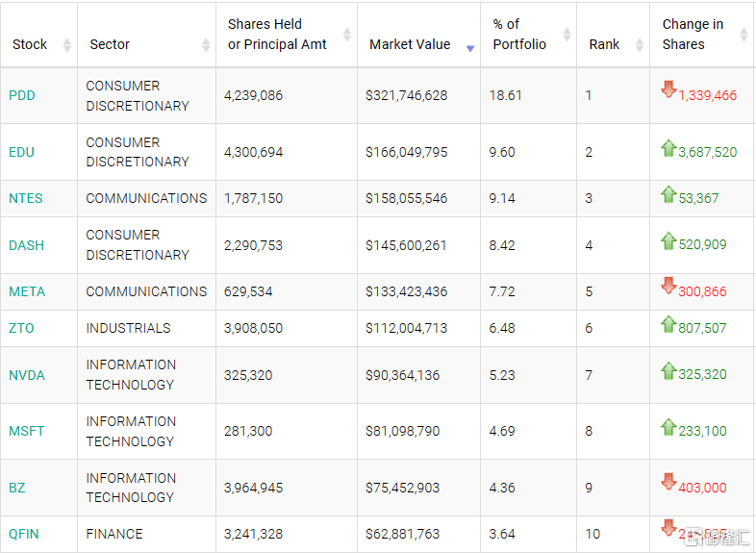The width and height of the screenshot is (756, 553).
Task: Toggle the Market Value sort arrow
Action: pos(470,45)
